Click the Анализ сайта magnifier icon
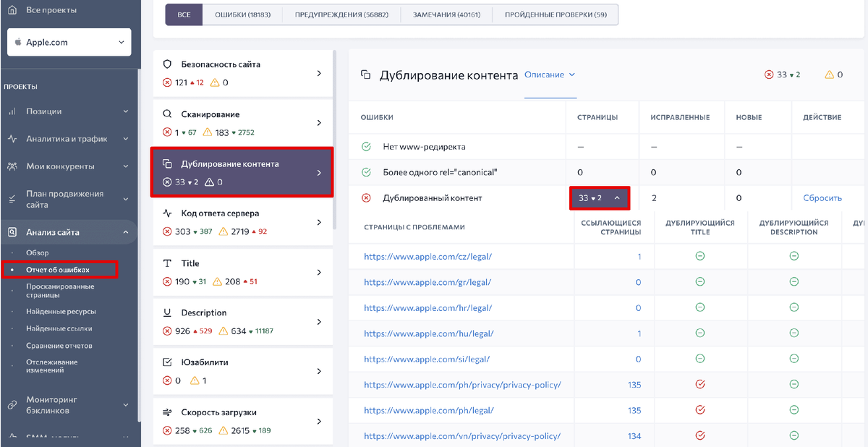 [x=12, y=232]
